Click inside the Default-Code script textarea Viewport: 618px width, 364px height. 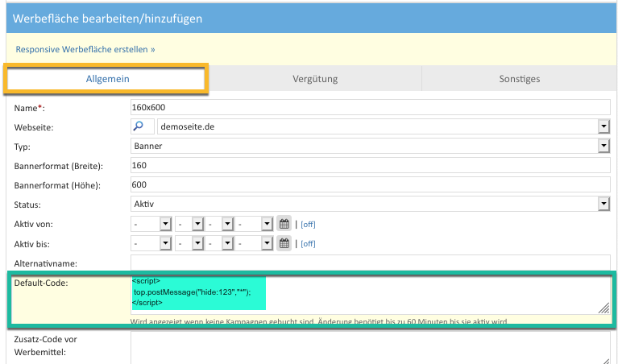[x=371, y=295]
